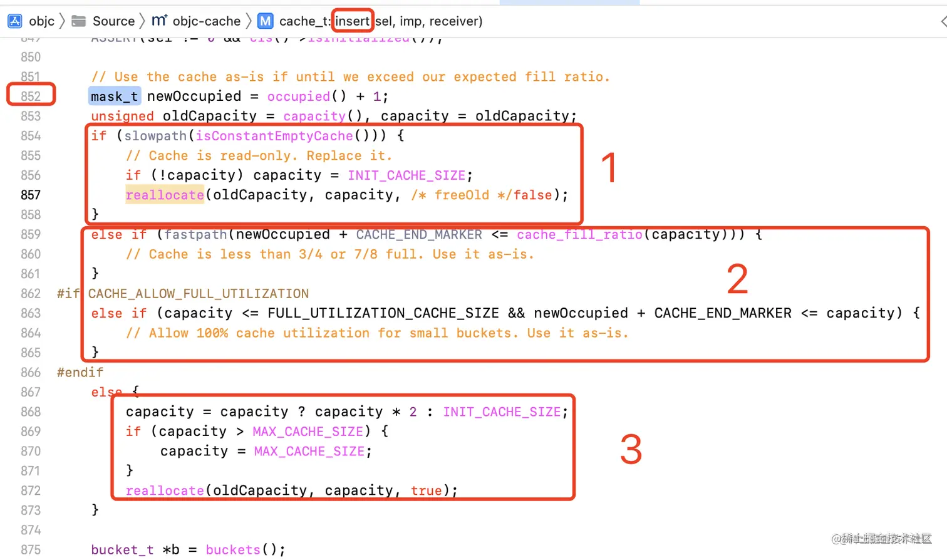Click capacity() call on line 853
The image size is (947, 560).
[x=322, y=117]
